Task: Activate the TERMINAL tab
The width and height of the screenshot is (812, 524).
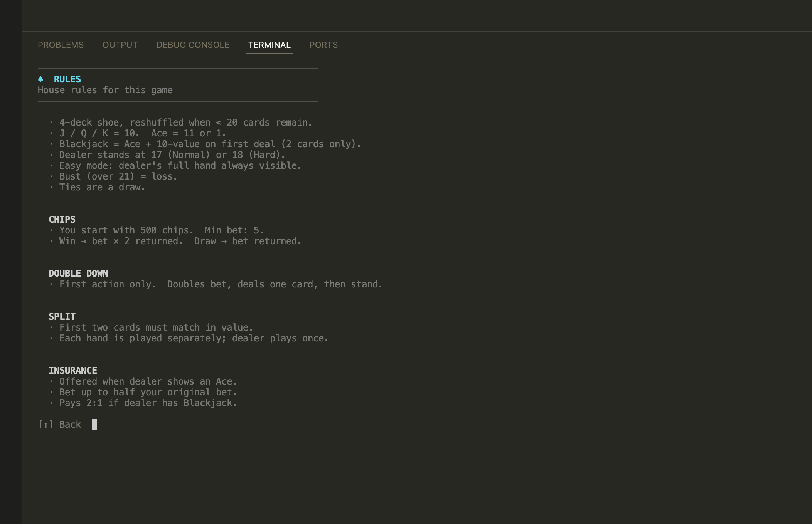Action: coord(269,45)
